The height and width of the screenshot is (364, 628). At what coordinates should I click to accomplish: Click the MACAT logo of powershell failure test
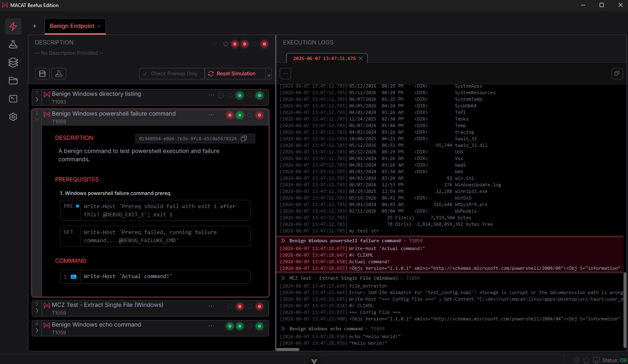(x=47, y=114)
